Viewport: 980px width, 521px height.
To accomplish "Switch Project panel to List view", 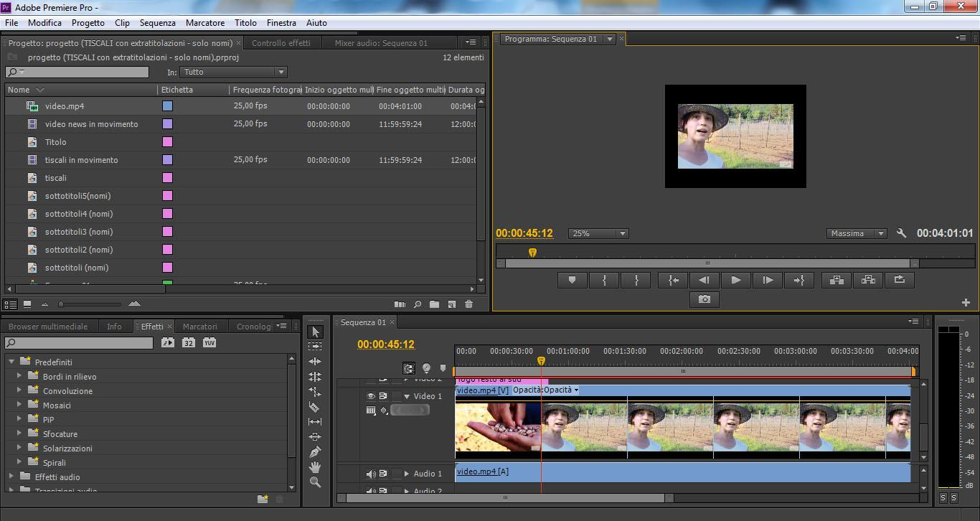I will [x=11, y=304].
